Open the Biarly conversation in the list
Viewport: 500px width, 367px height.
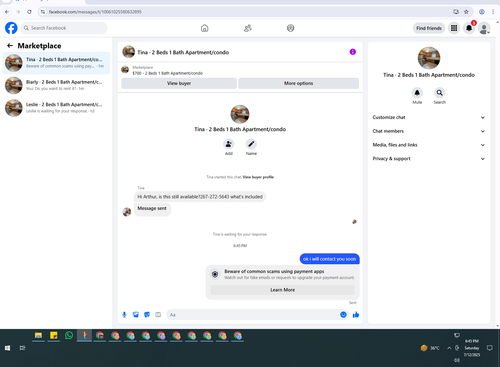point(56,85)
